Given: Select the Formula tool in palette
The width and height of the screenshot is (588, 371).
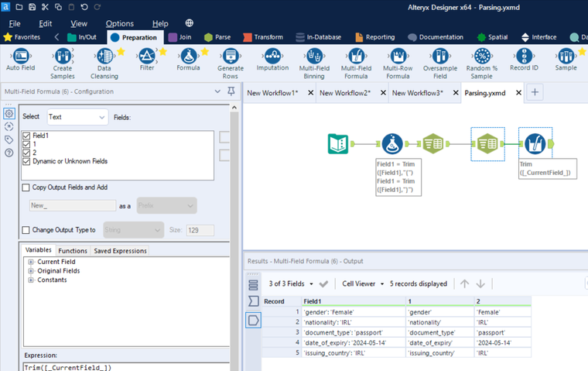Looking at the screenshot, I should coord(188,60).
